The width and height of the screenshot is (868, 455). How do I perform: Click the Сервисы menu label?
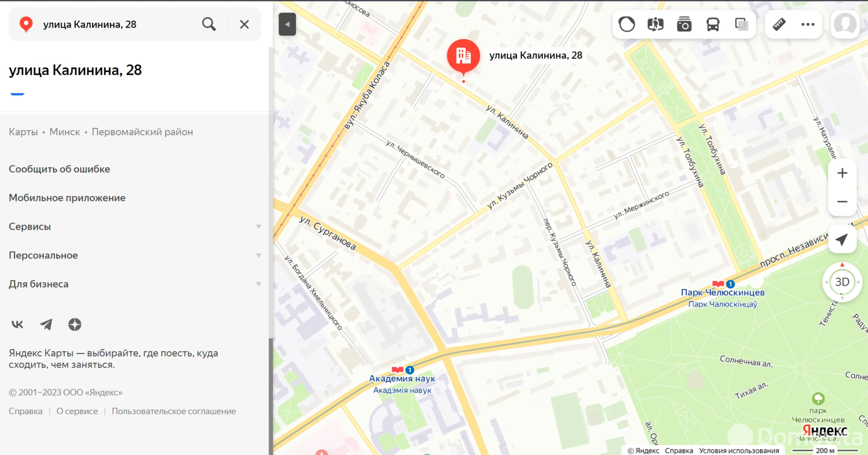tap(30, 226)
